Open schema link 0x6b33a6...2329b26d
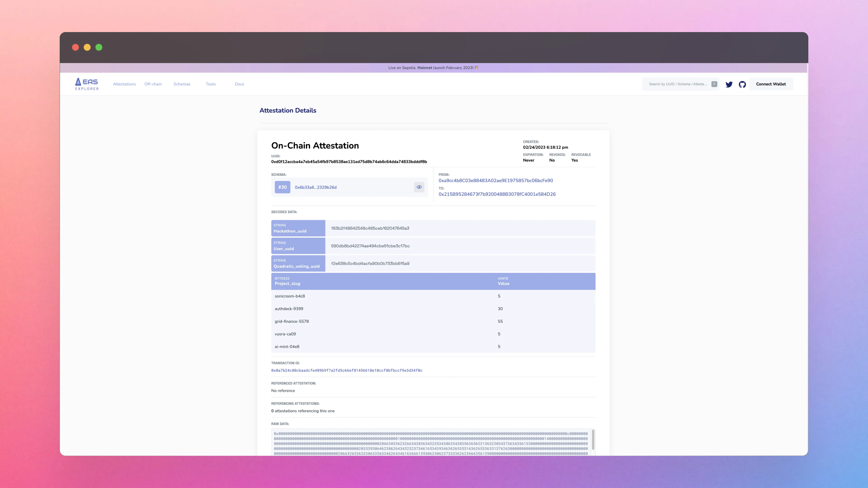The height and width of the screenshot is (488, 868). click(315, 187)
